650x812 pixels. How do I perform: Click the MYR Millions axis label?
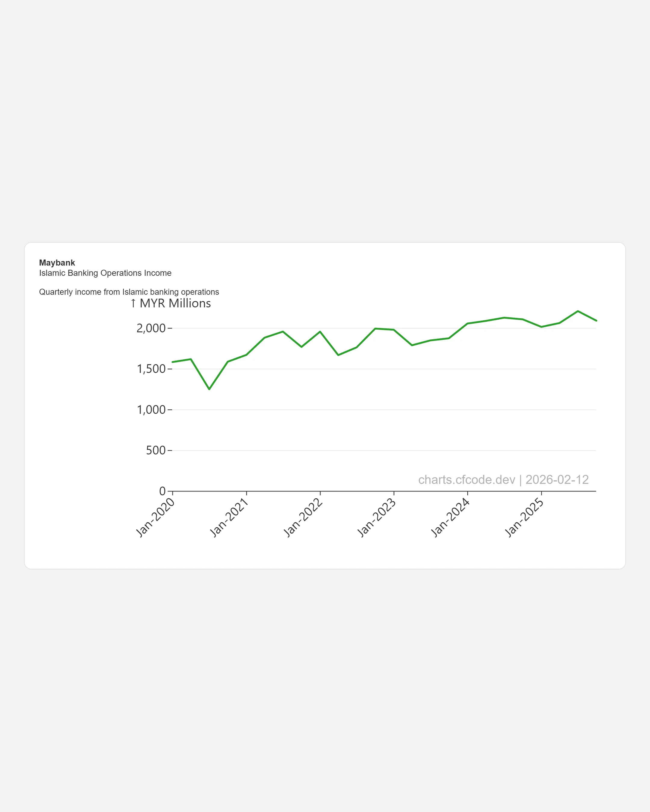pos(171,303)
